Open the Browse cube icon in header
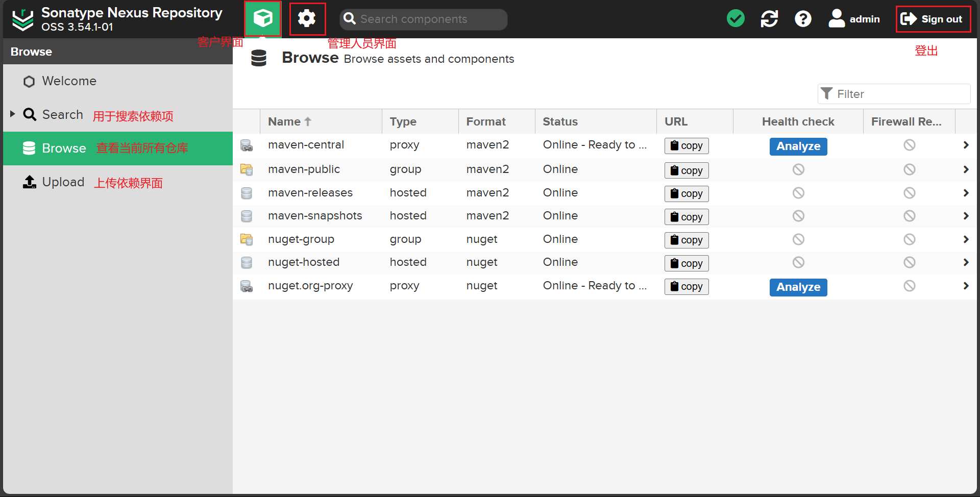Screen dimensions: 980x497 (x=263, y=19)
